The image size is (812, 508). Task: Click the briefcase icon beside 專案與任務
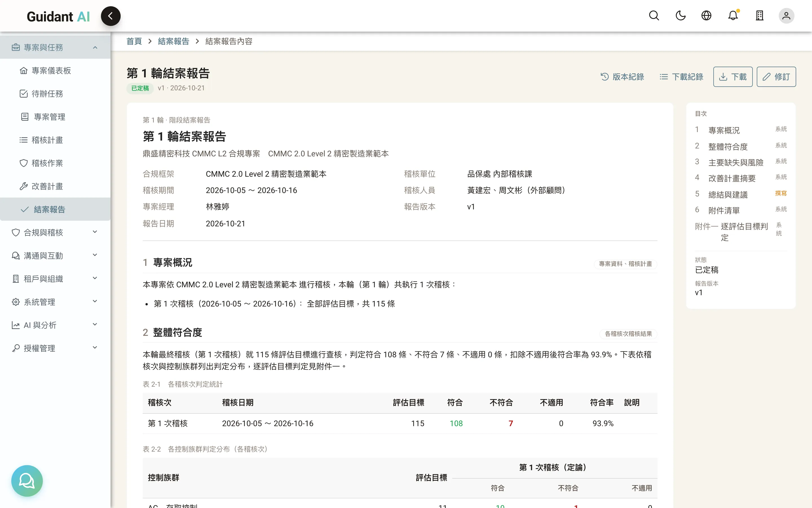pos(16,47)
